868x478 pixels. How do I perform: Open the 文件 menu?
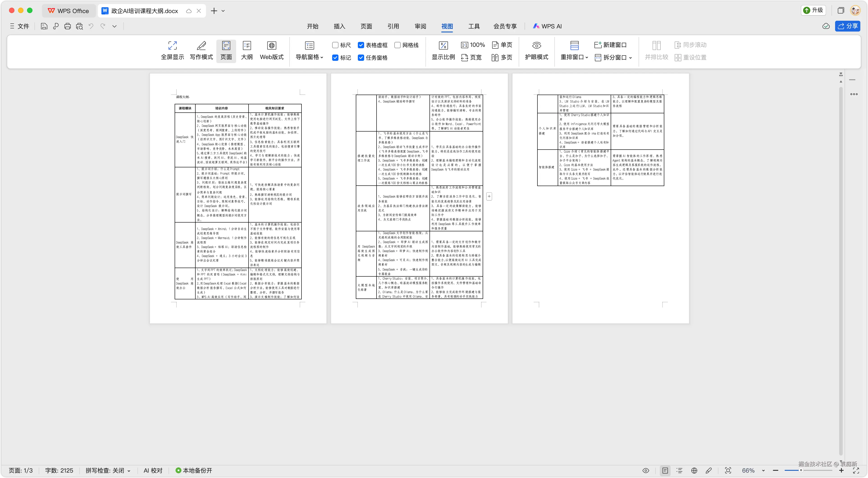20,26
